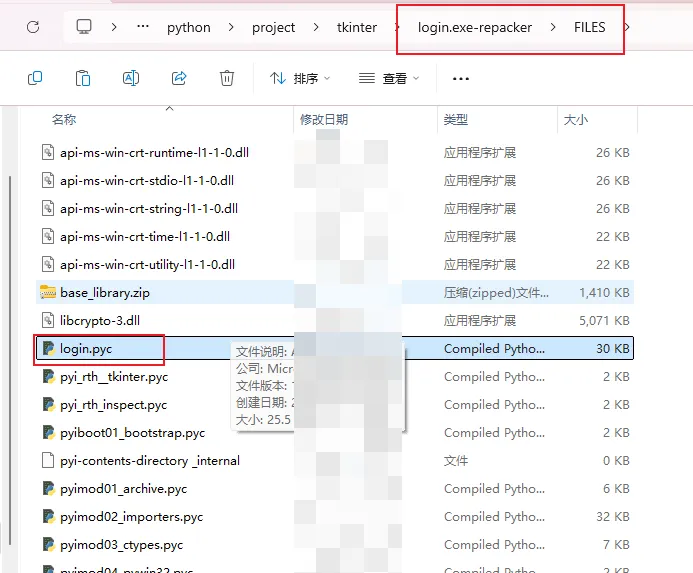
Task: Click the pyimod01_archive.pyc Python icon
Action: 48,489
